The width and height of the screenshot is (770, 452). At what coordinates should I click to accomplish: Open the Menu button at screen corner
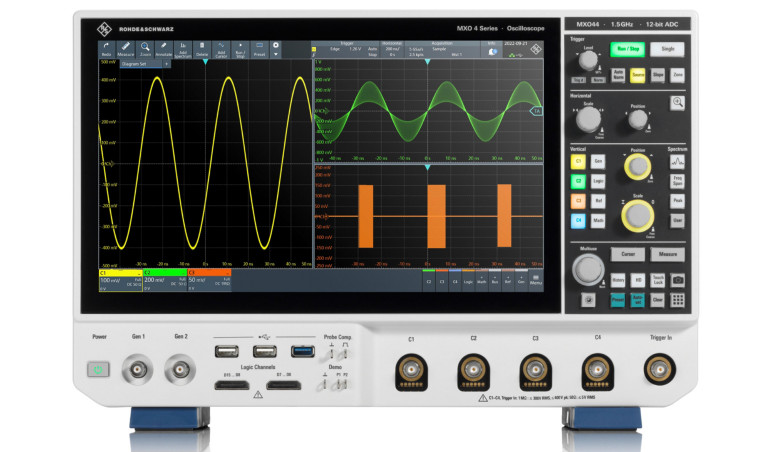[536, 281]
